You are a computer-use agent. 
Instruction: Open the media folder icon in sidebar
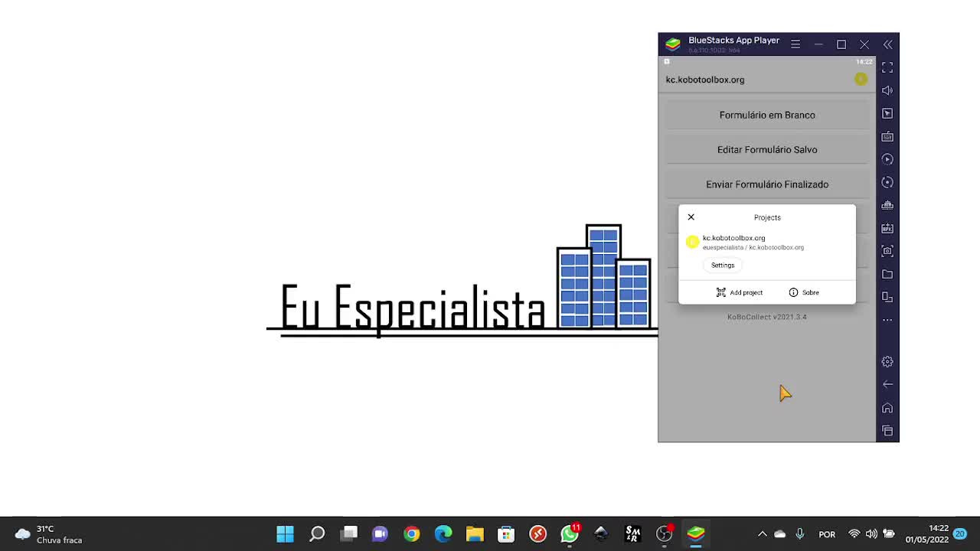[x=887, y=274]
